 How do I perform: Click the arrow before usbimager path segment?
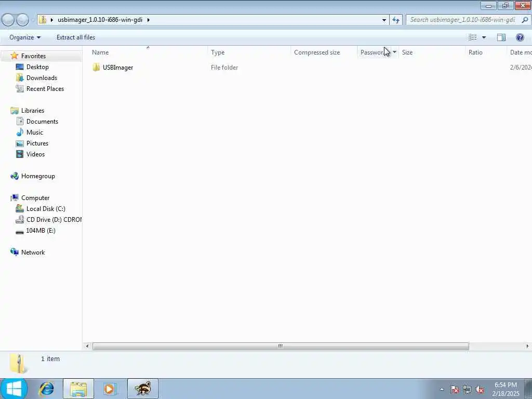(52, 20)
